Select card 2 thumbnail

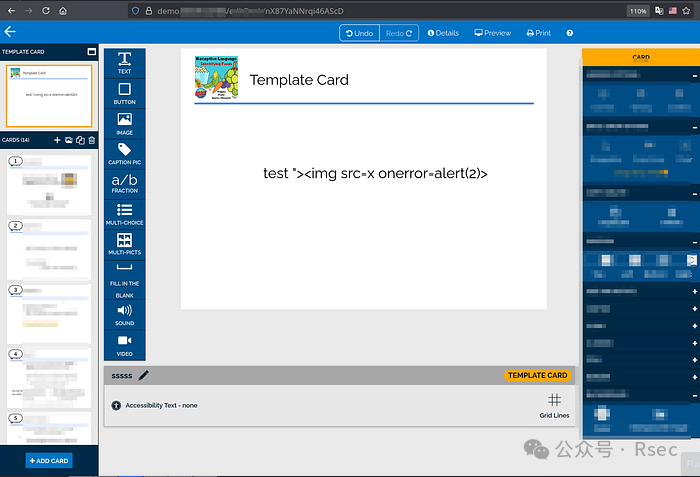49,249
